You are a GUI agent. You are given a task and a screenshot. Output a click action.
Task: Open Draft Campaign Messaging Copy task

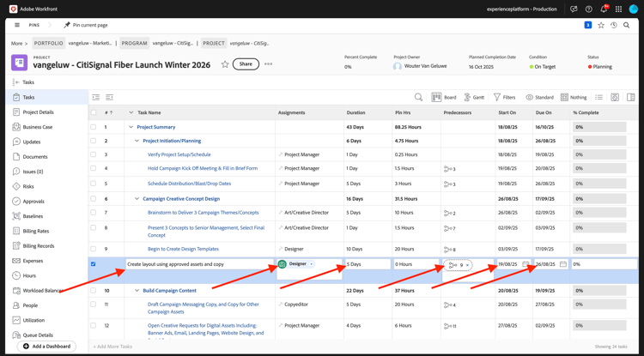tap(204, 308)
